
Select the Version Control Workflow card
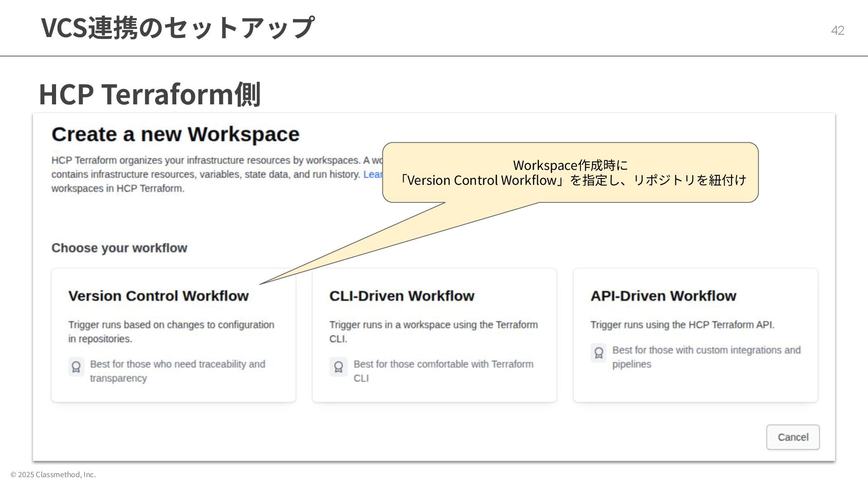point(173,335)
